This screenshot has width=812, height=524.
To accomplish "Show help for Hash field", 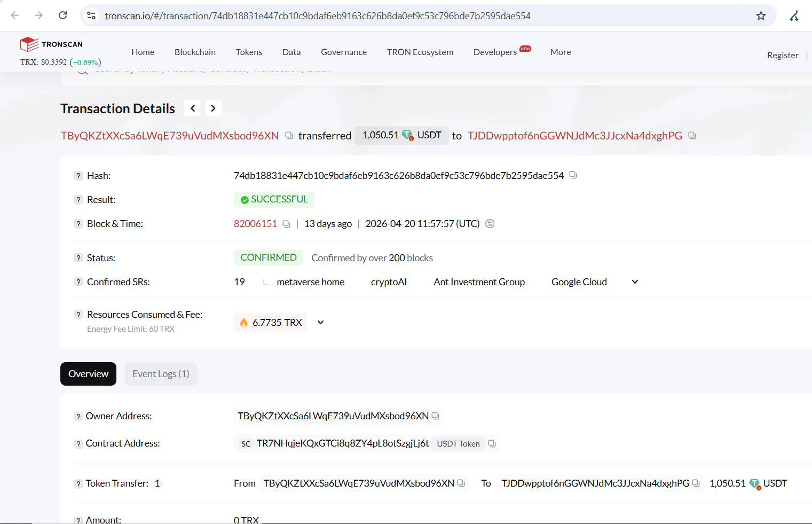I will coord(78,176).
